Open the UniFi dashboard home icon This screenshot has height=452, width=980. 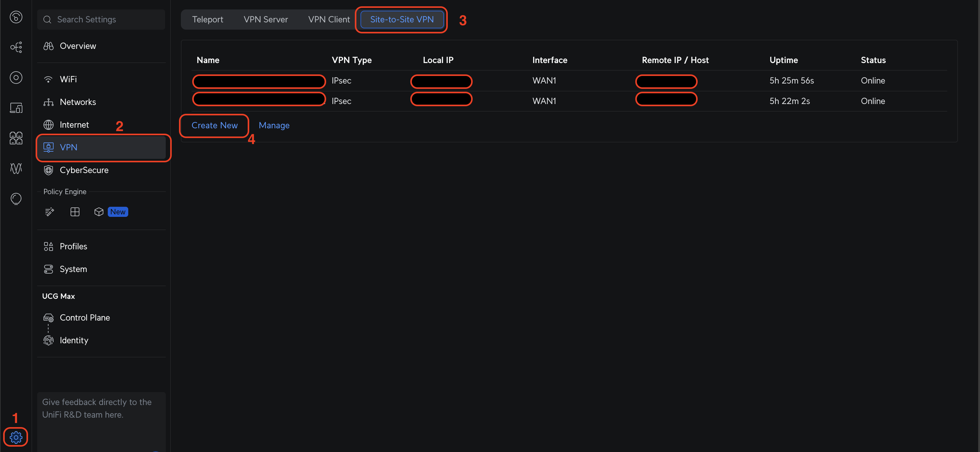tap(15, 17)
